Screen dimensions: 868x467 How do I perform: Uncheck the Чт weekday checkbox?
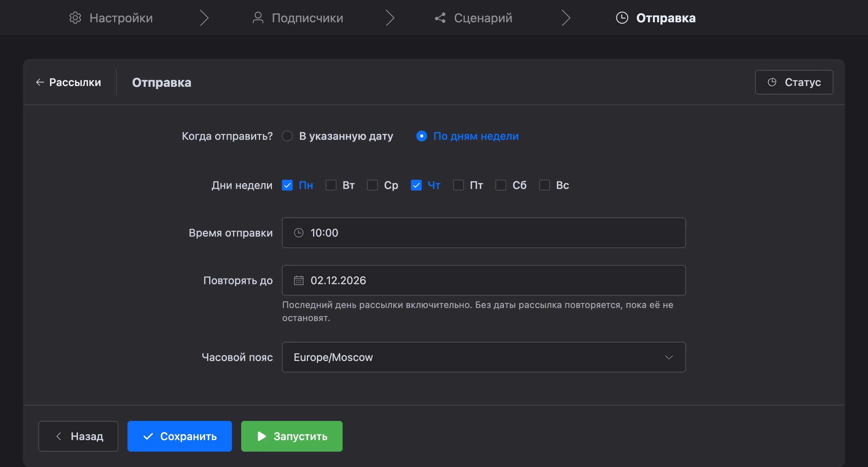click(416, 185)
